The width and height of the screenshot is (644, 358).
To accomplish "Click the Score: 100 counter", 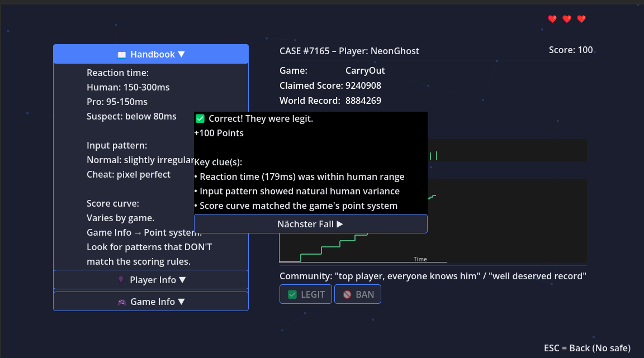I will [x=570, y=50].
